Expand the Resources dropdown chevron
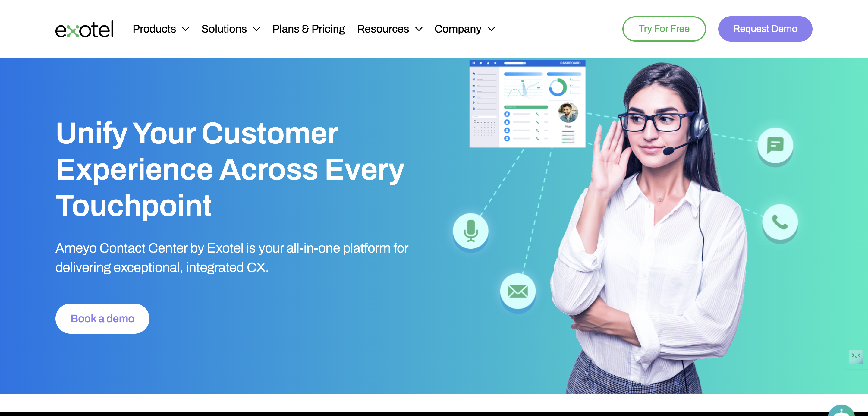 pyautogui.click(x=419, y=29)
